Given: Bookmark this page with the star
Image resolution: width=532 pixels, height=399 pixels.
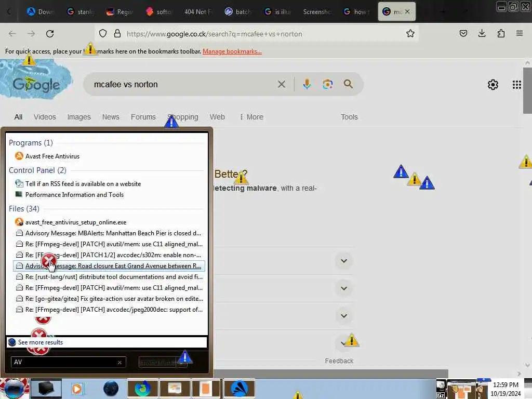Looking at the screenshot, I should [410, 34].
